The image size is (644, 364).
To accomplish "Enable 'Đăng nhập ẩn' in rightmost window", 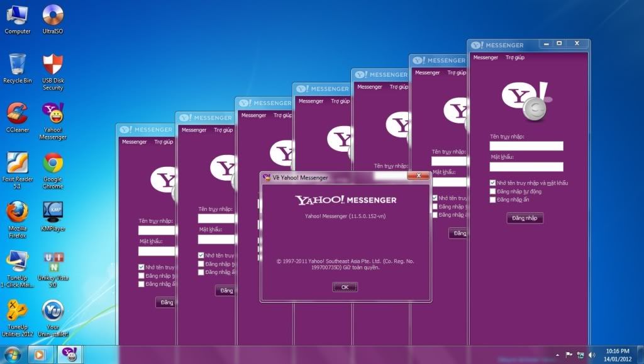I will click(x=492, y=200).
